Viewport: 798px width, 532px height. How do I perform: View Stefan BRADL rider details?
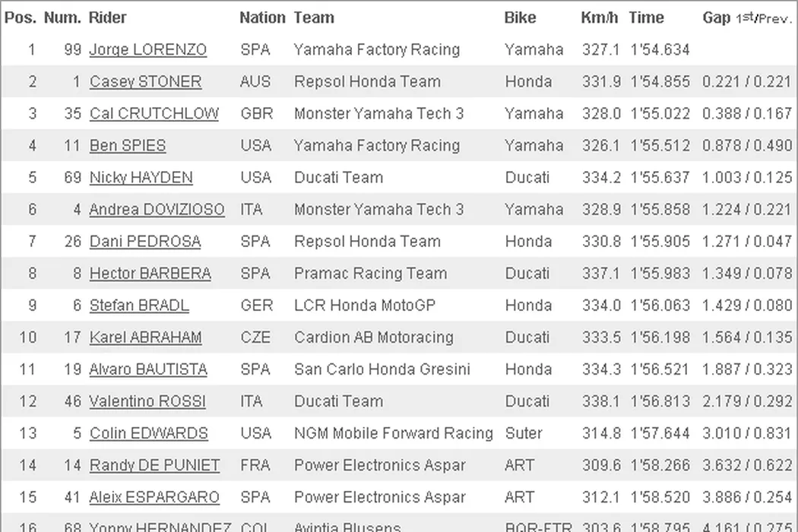click(x=139, y=306)
